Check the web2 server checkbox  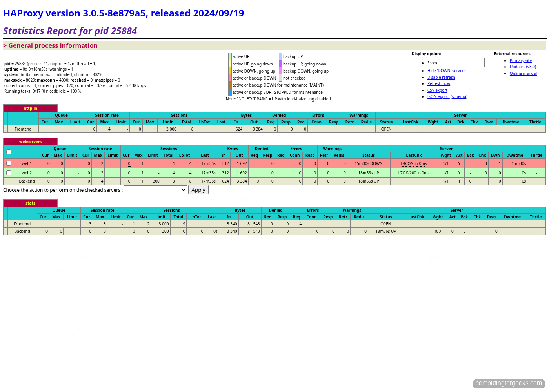pyautogui.click(x=9, y=172)
